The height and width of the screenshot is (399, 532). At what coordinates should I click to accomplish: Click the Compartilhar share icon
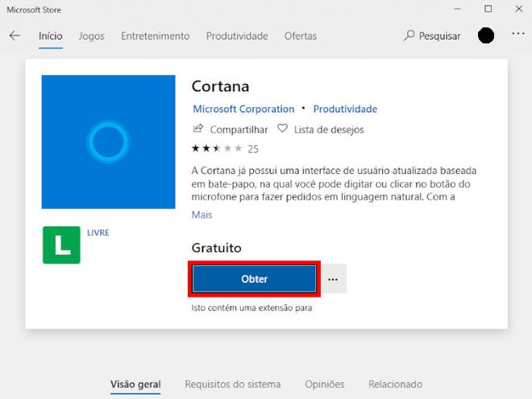198,129
